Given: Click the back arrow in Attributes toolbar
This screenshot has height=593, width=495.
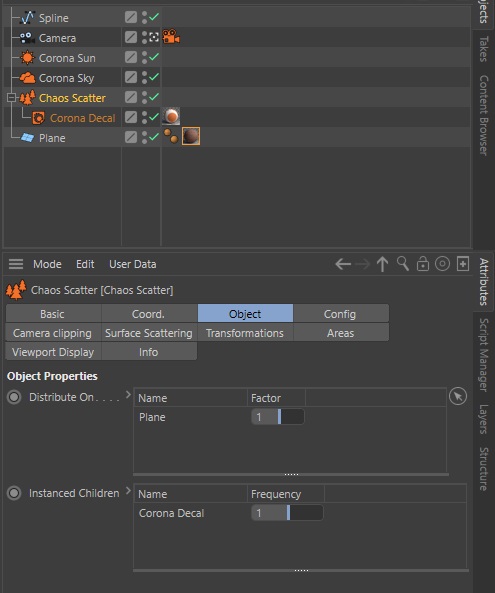Looking at the screenshot, I should coord(343,264).
